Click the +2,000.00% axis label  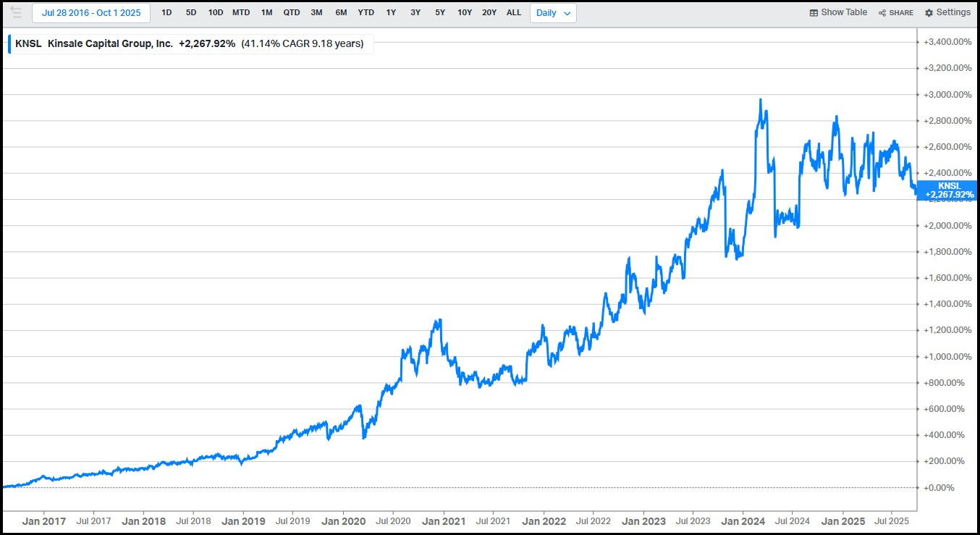coord(947,226)
